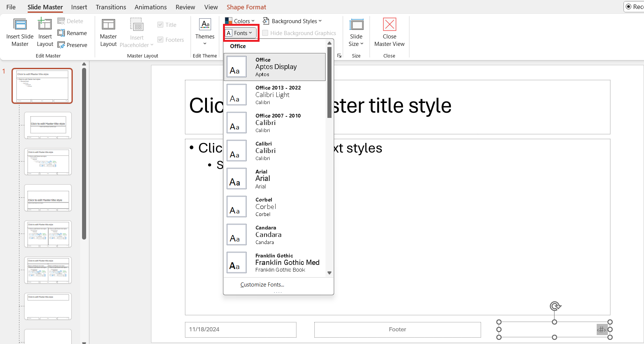Click the Insert Placeholder icon
Viewport: 644px width, 344px height.
pyautogui.click(x=137, y=25)
